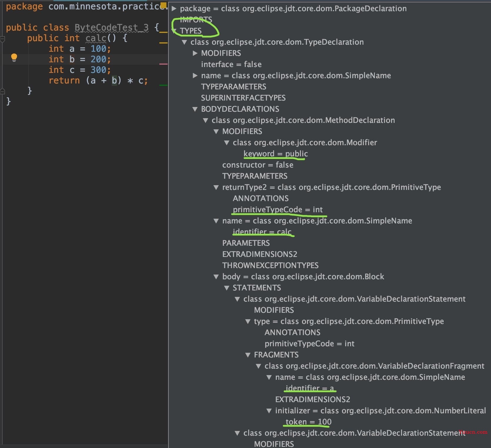Viewport: 491px width, 448px height.
Task: Select the THROWNEXCEPTIONTYPES row
Action: [270, 265]
